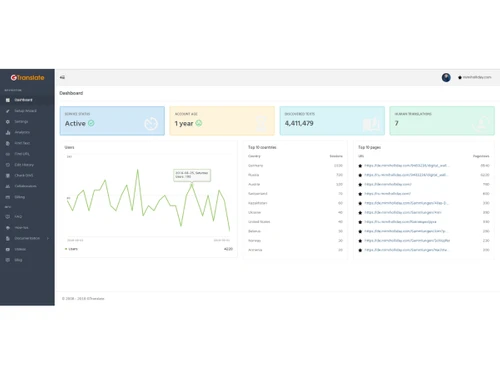Open the Dashboard sidebar icon

click(8, 100)
